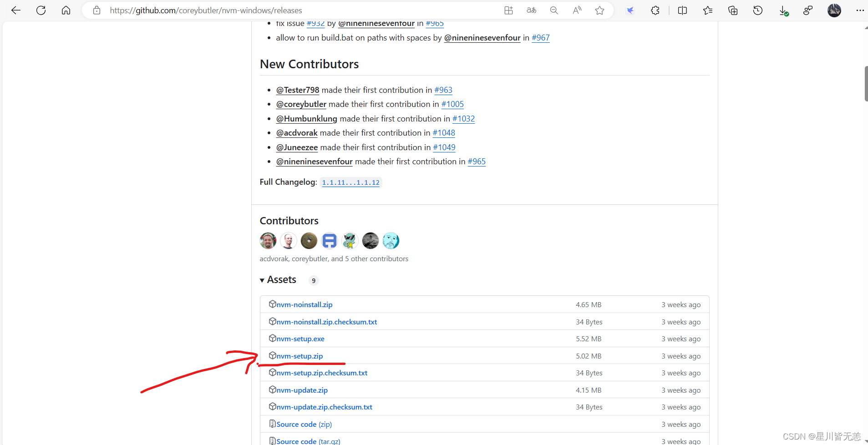Open the green cartoon contributor avatar
Screen dimensions: 868x445
click(350, 241)
